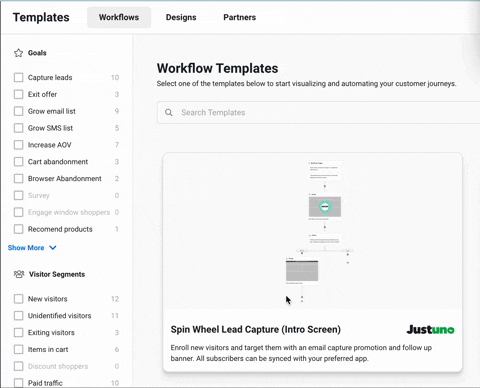Image resolution: width=480 pixels, height=388 pixels.
Task: Check the Items in cart checkbox
Action: 18,349
